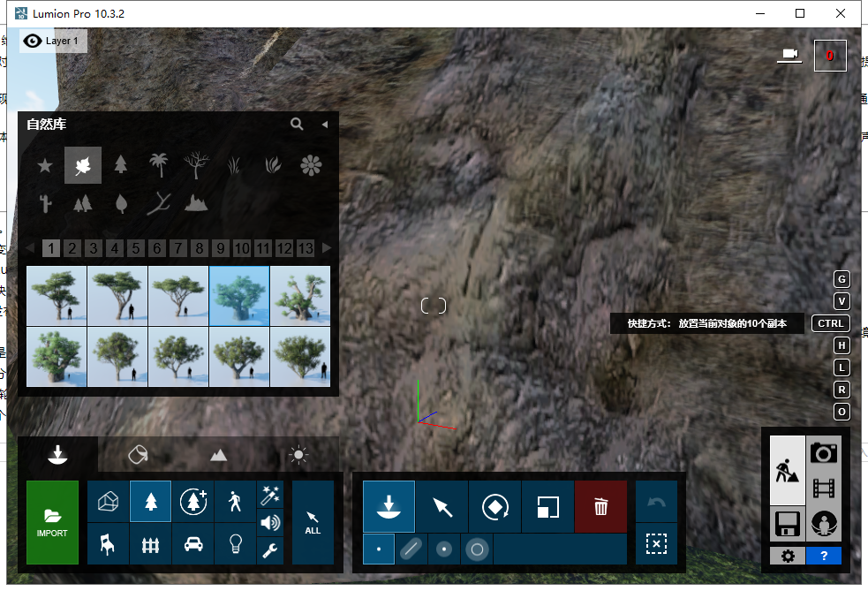Go to library page 7
868x591 pixels.
tap(178, 248)
